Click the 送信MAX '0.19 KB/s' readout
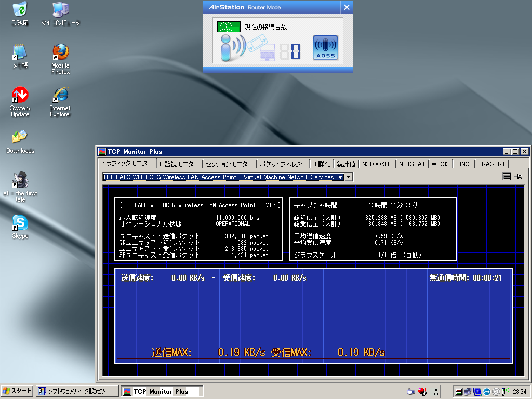 coord(242,352)
